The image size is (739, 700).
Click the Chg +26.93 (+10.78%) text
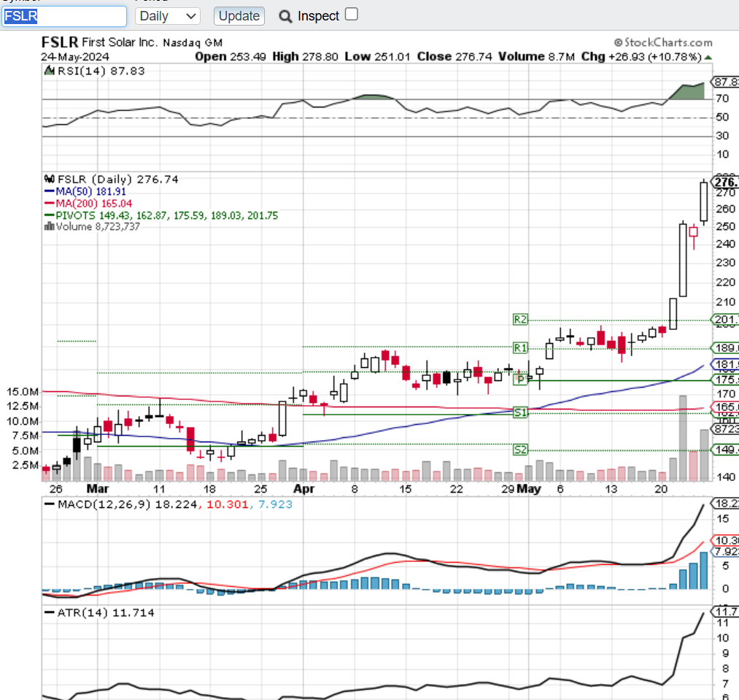[641, 57]
